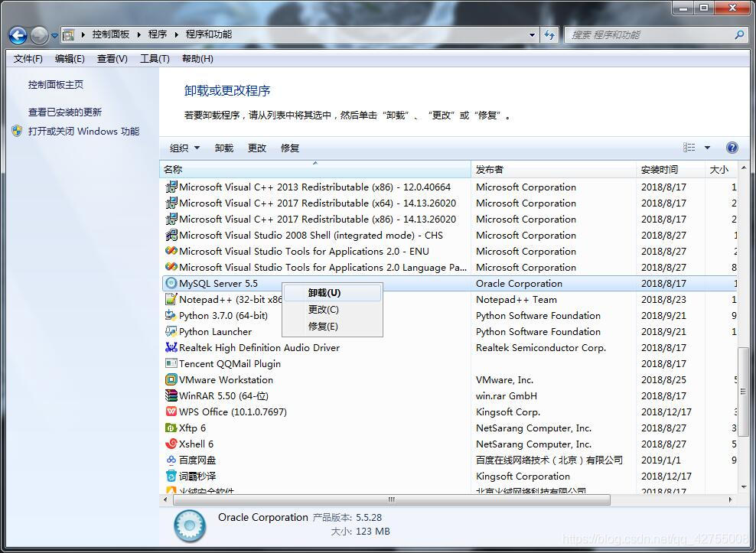Open the 查看(V) menu
The height and width of the screenshot is (553, 756).
point(112,59)
